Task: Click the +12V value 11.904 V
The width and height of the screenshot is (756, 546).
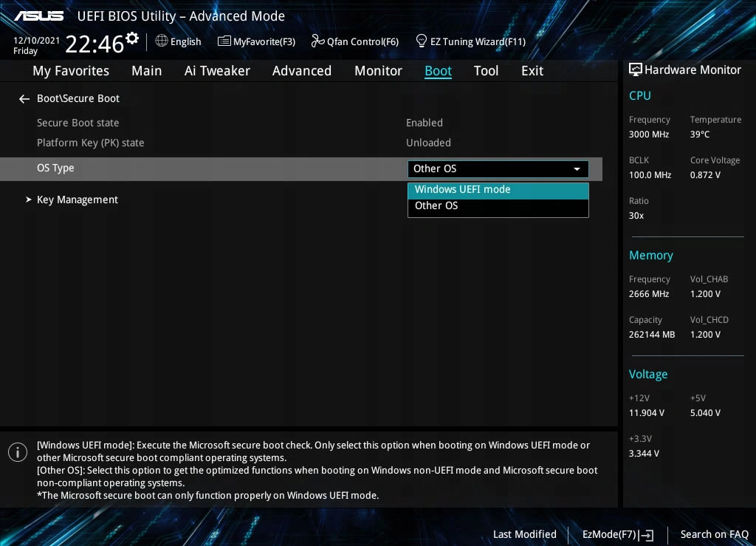Action: (647, 413)
